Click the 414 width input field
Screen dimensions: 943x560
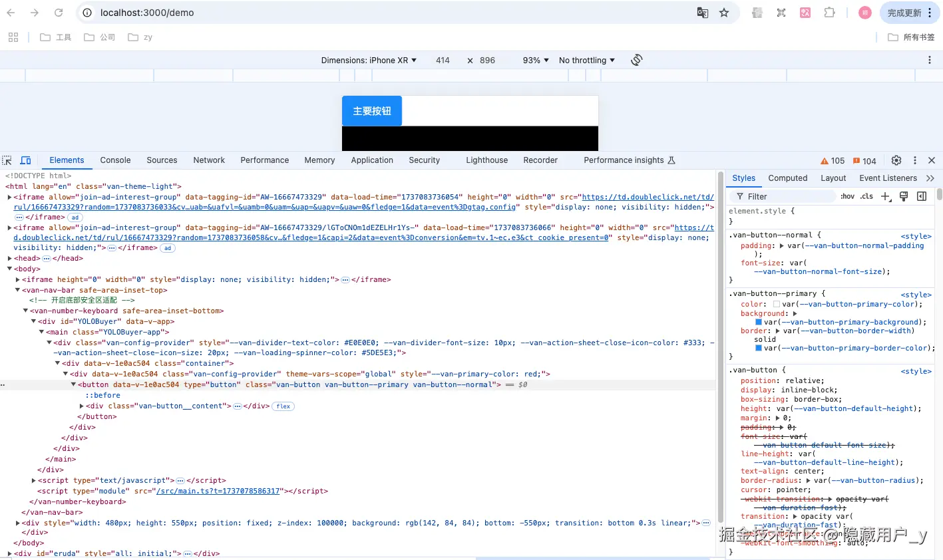coord(443,60)
